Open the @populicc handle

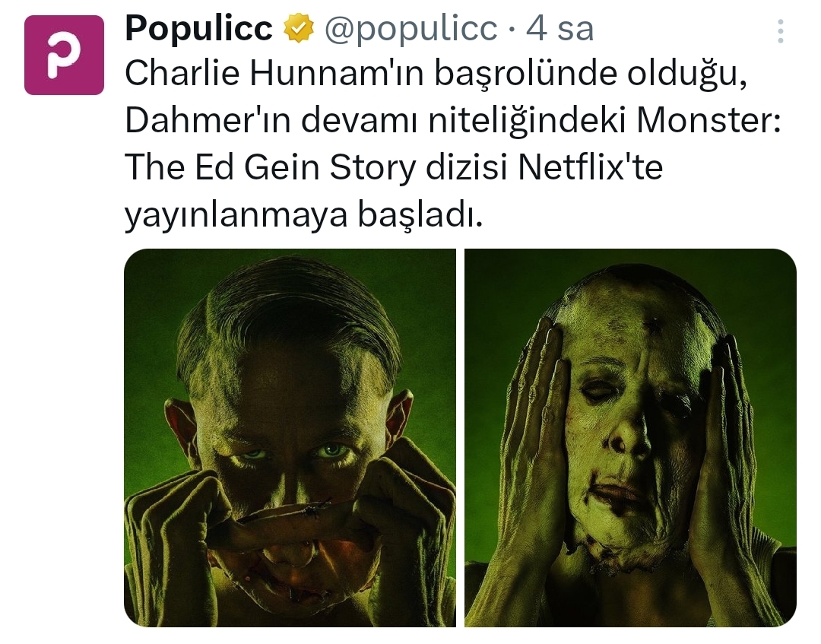tap(411, 30)
